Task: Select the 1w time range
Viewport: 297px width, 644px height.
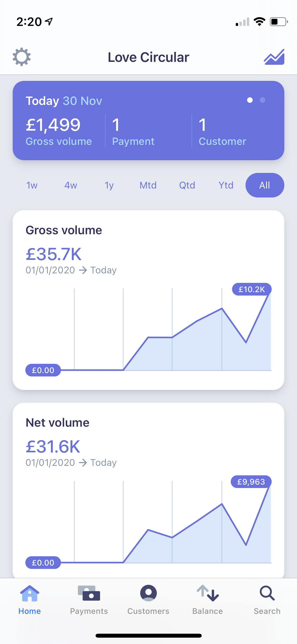Action: click(32, 185)
